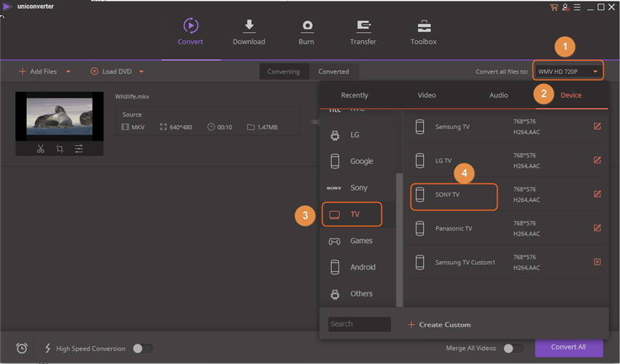620x364 pixels.
Task: Select the Google device category
Action: (x=358, y=161)
